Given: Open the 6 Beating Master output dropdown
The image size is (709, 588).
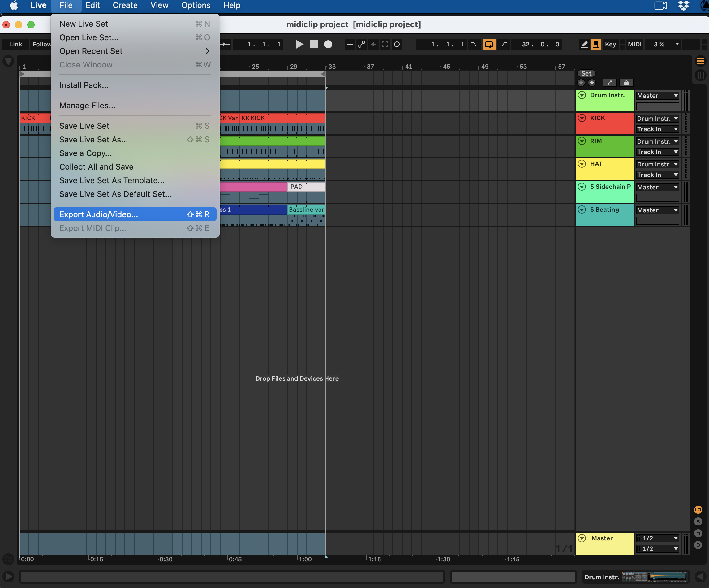Looking at the screenshot, I should click(657, 210).
